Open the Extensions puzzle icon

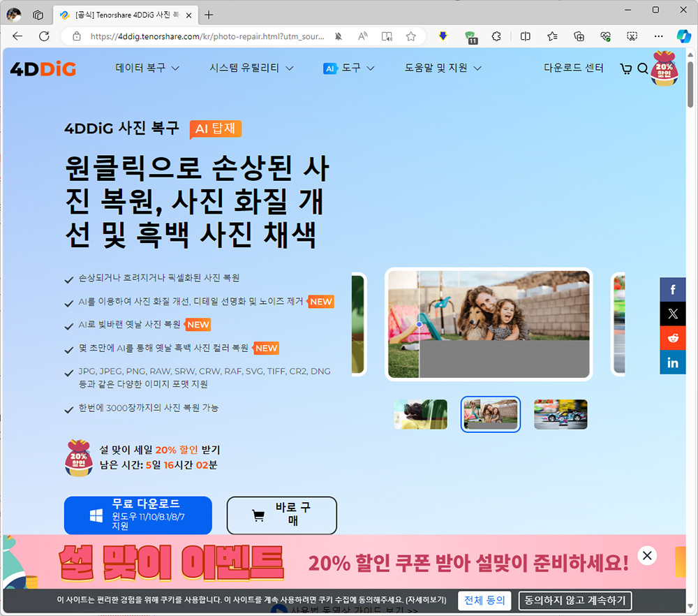click(x=496, y=36)
